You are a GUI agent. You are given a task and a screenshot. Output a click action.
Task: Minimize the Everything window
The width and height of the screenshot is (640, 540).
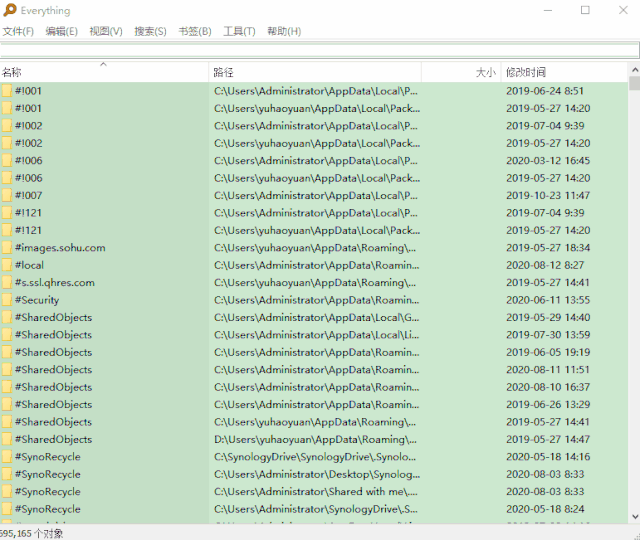[x=548, y=10]
